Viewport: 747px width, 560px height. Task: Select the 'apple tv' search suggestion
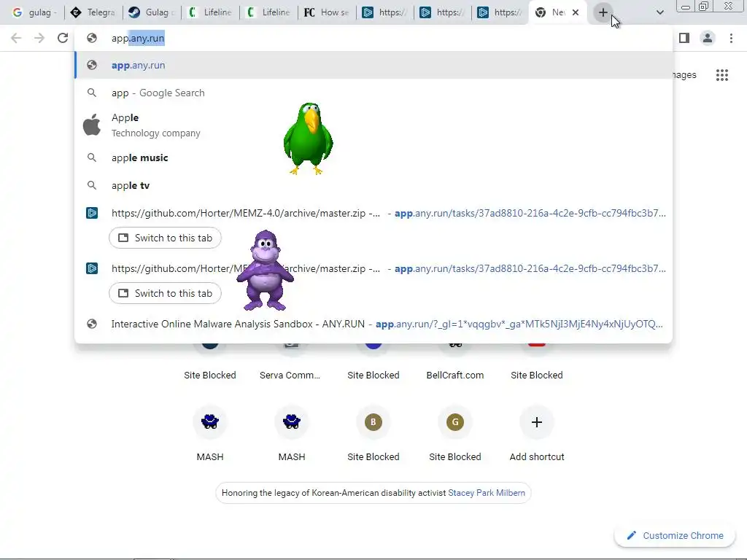click(x=373, y=185)
